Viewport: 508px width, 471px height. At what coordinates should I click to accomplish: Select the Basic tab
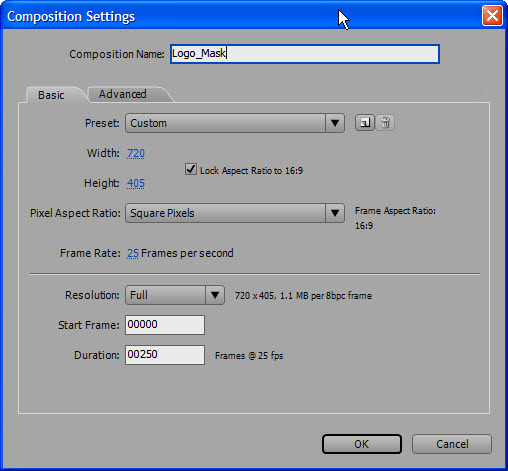tap(51, 95)
